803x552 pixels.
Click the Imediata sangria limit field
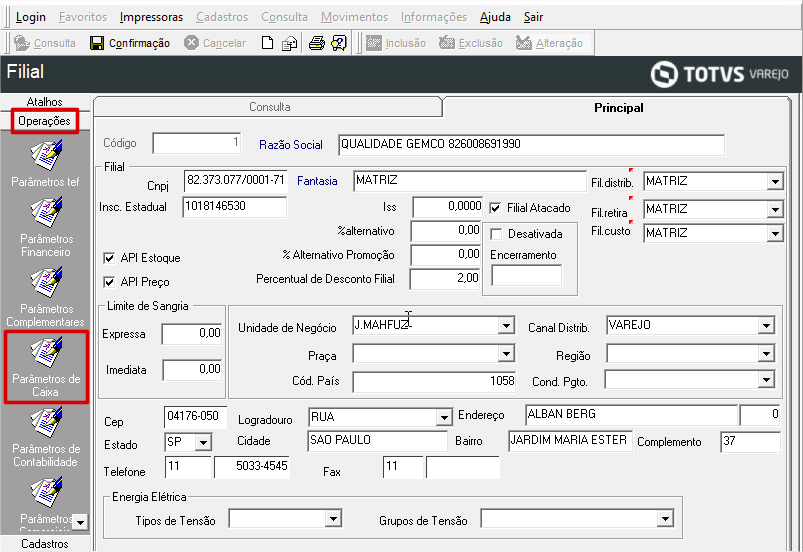pyautogui.click(x=192, y=370)
